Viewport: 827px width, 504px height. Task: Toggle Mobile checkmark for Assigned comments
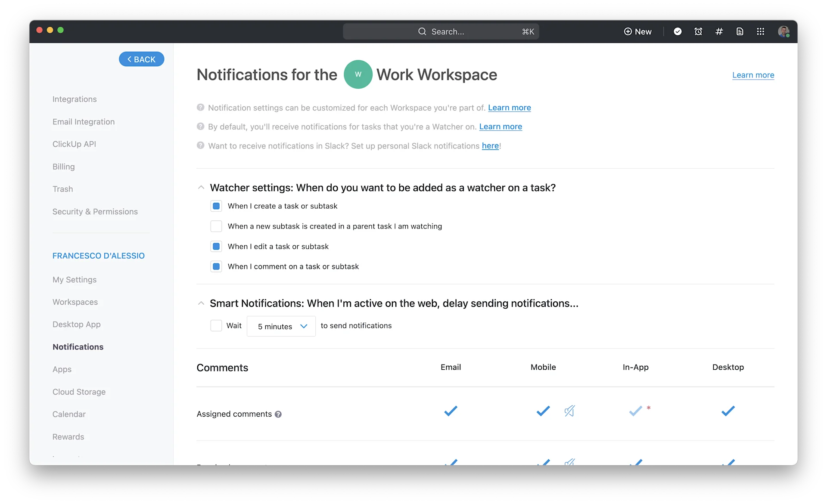coord(543,411)
